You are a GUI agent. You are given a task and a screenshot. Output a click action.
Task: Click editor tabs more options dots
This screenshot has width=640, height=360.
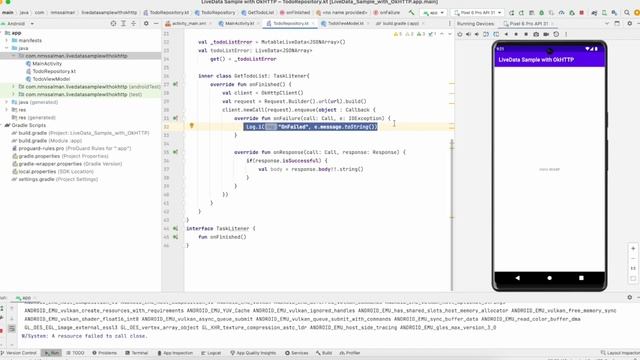click(x=449, y=24)
